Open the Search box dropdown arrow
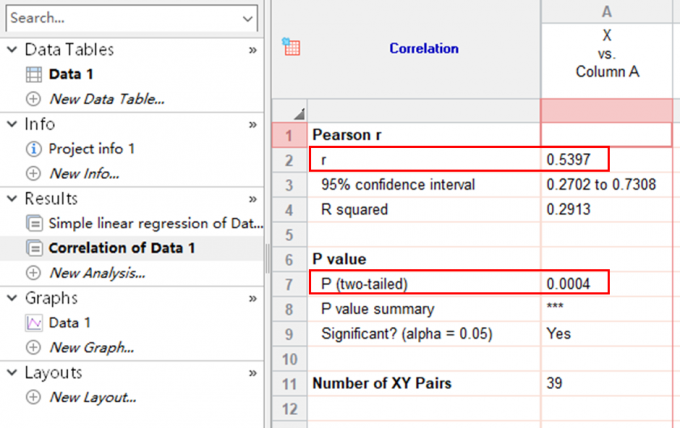Viewport: 680px width, 428px height. click(248, 18)
